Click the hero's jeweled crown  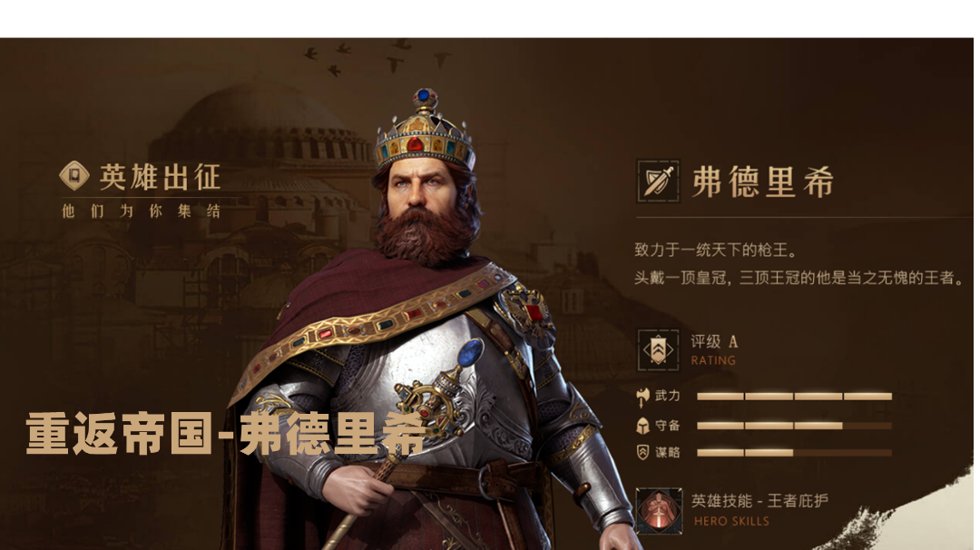(x=425, y=130)
